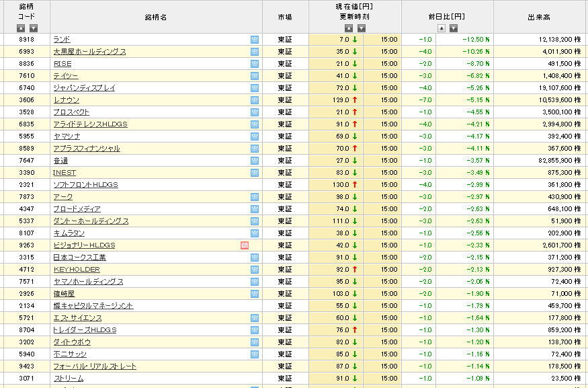Open chart icon for キムラタン row

click(x=255, y=233)
